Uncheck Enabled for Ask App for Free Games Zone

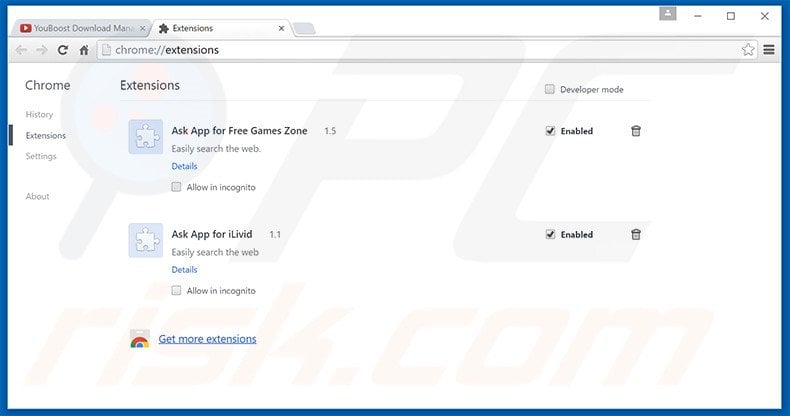pyautogui.click(x=550, y=131)
